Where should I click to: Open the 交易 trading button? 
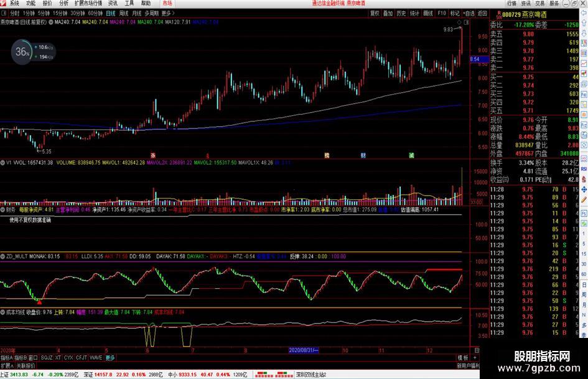pyautogui.click(x=540, y=3)
